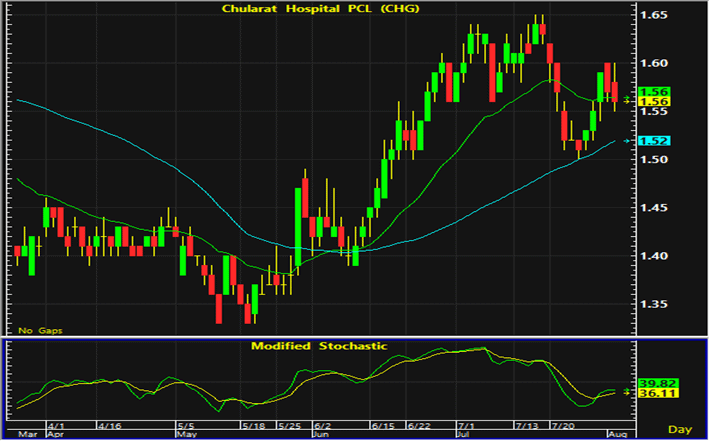
Task: Click the Aug month label
Action: click(x=618, y=435)
